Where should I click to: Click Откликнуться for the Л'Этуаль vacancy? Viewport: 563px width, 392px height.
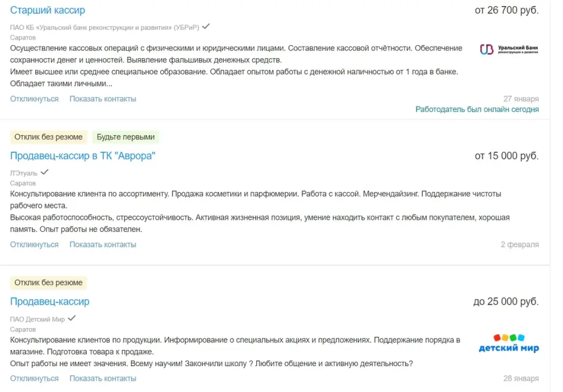34,245
